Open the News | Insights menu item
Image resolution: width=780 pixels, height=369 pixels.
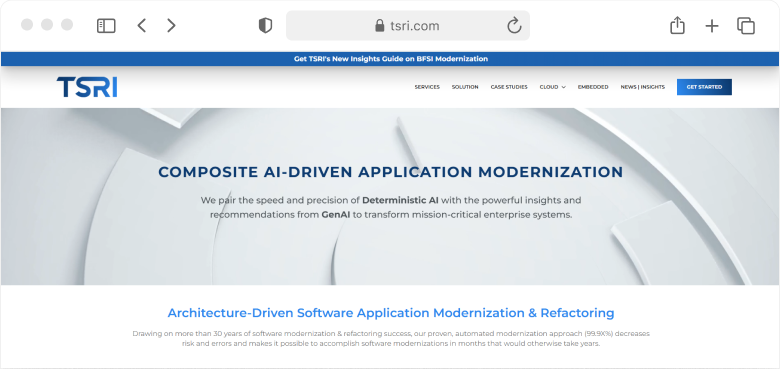click(x=642, y=87)
